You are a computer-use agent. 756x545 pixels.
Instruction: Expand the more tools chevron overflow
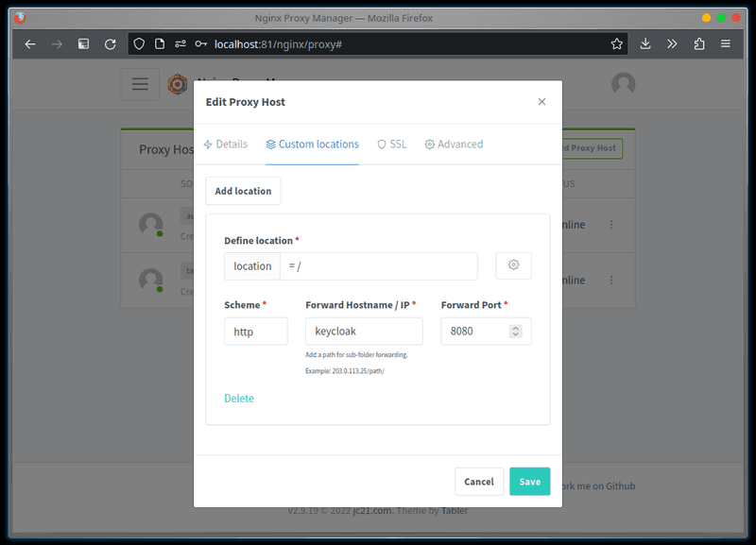pos(672,43)
